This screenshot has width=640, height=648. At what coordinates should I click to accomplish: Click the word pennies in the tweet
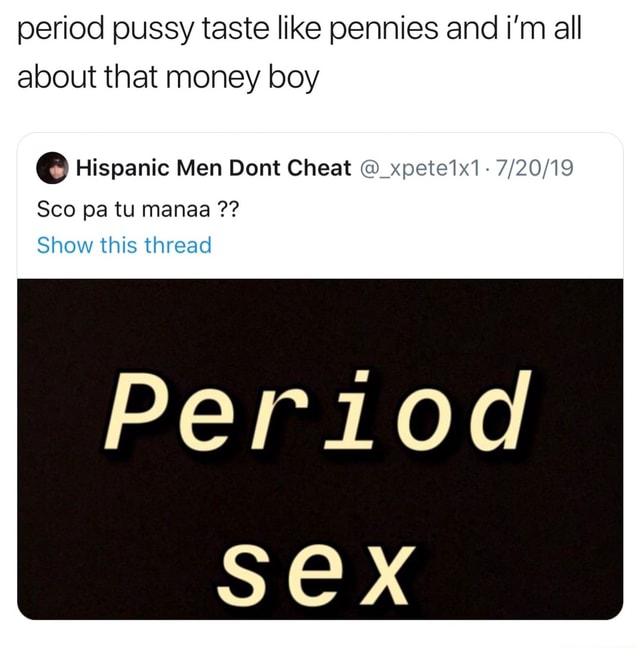pos(383,31)
